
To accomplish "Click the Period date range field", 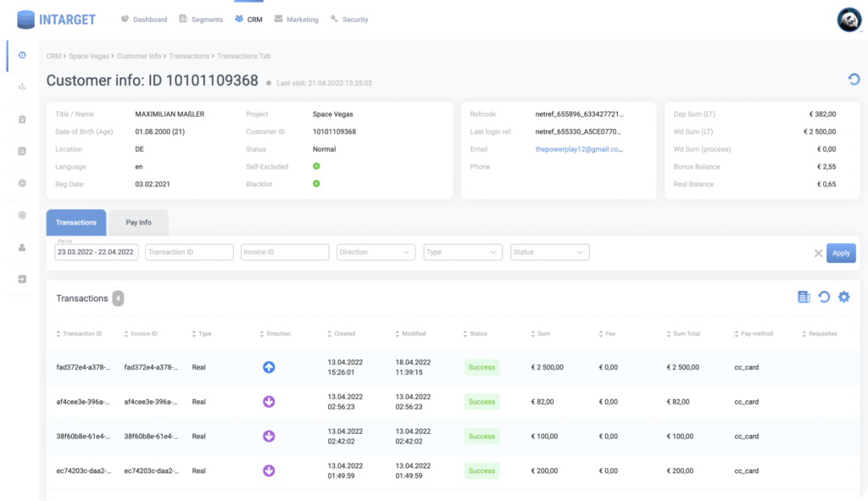I will click(x=97, y=252).
